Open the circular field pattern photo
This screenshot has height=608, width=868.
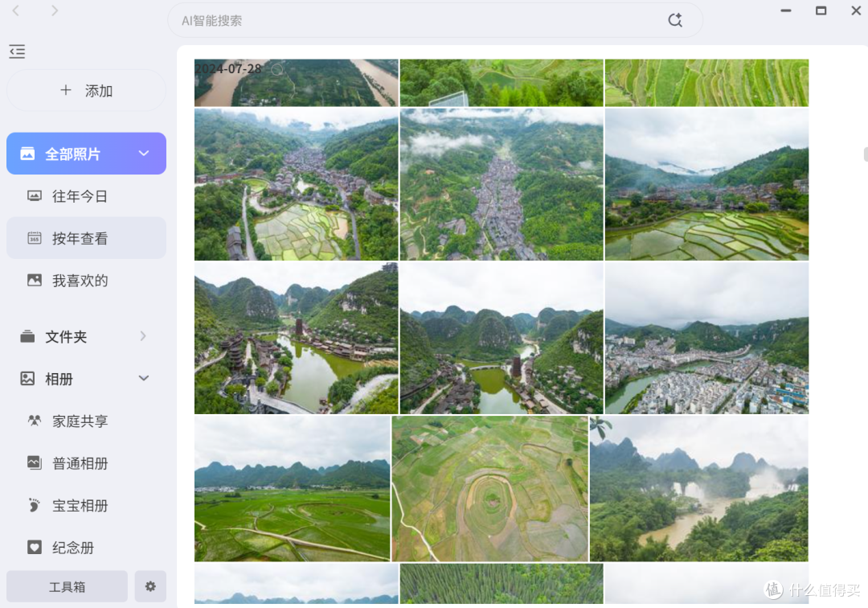490,489
